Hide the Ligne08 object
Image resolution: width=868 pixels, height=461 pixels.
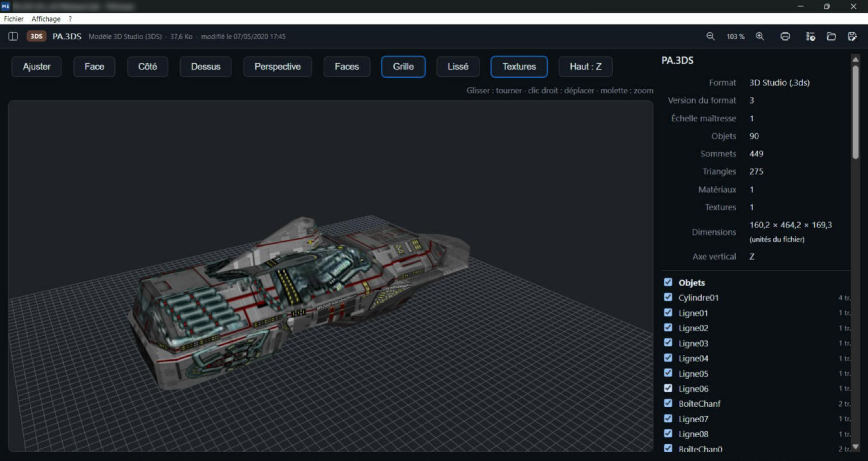click(x=668, y=433)
